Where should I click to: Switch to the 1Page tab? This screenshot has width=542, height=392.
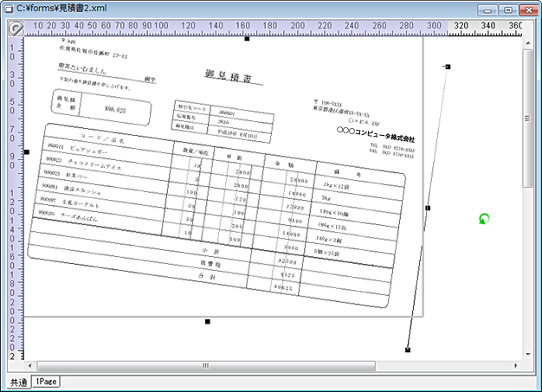click(46, 382)
